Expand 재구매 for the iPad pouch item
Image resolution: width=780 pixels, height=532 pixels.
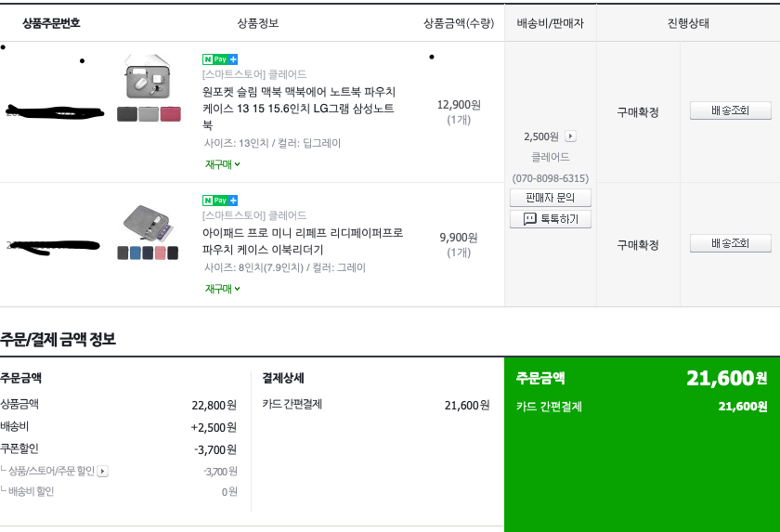pos(223,289)
